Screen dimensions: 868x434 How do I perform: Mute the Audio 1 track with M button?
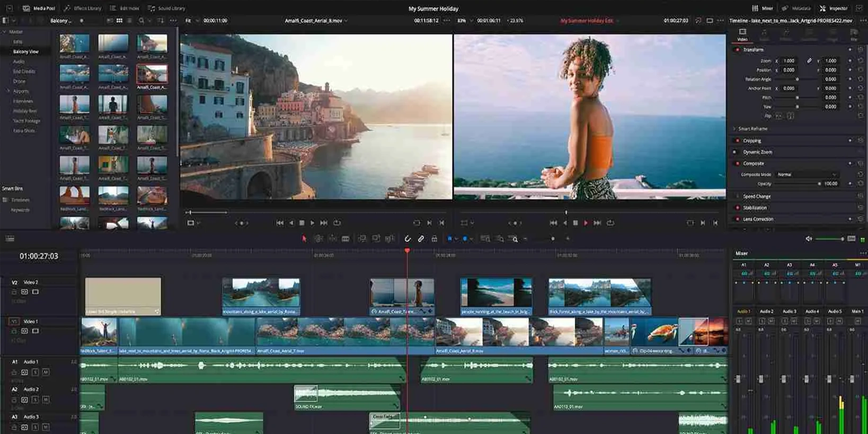46,372
